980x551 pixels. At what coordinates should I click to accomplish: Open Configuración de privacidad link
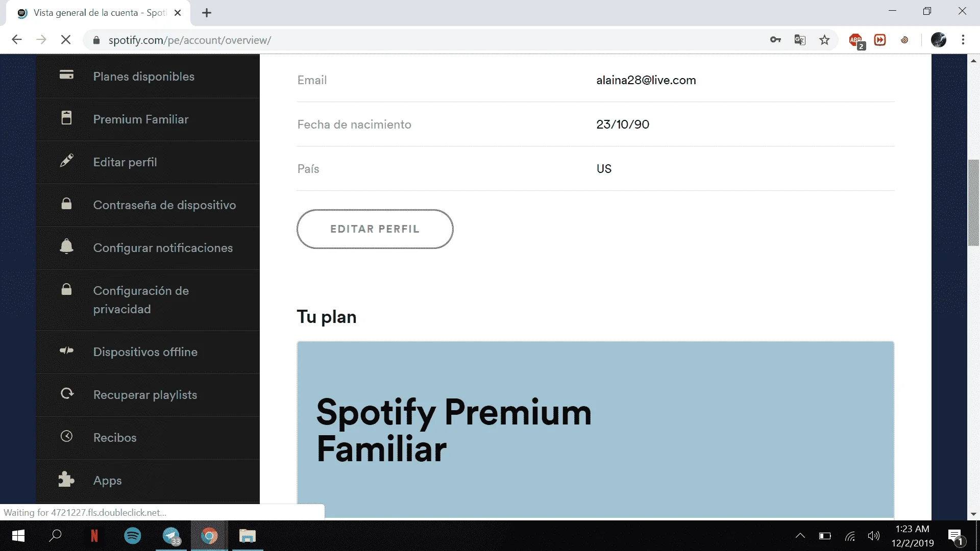click(141, 300)
